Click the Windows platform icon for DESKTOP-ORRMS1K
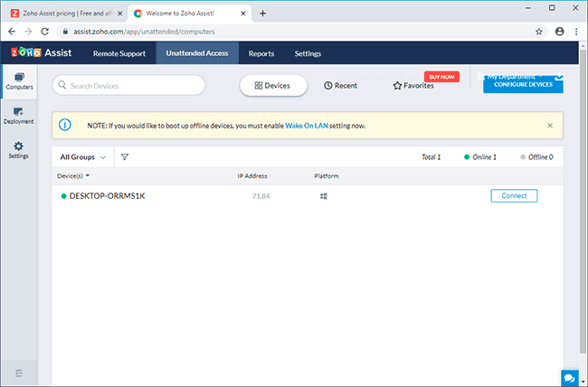 [323, 196]
